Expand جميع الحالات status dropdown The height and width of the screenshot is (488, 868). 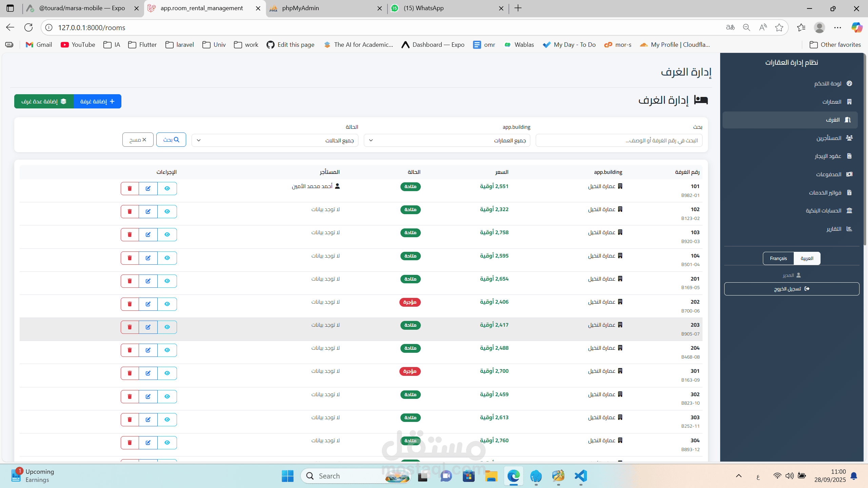coord(275,140)
